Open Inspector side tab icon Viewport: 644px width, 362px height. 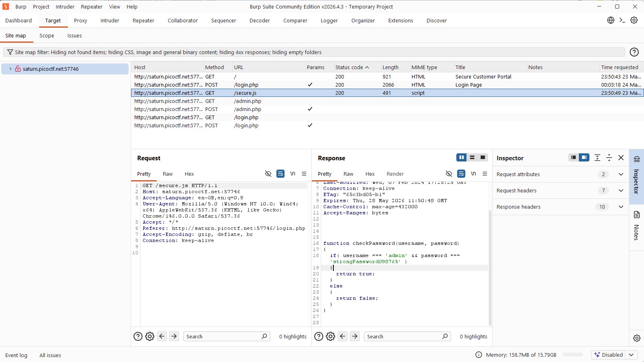point(637,159)
